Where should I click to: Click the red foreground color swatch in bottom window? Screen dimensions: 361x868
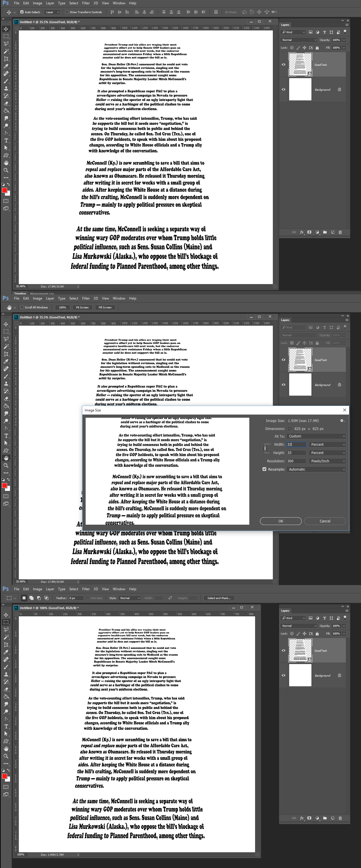5,776
